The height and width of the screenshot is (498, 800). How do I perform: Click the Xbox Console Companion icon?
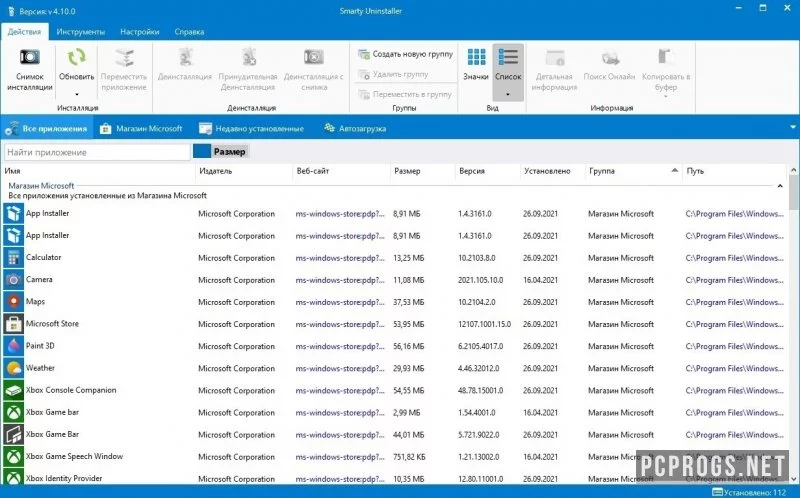coord(13,390)
